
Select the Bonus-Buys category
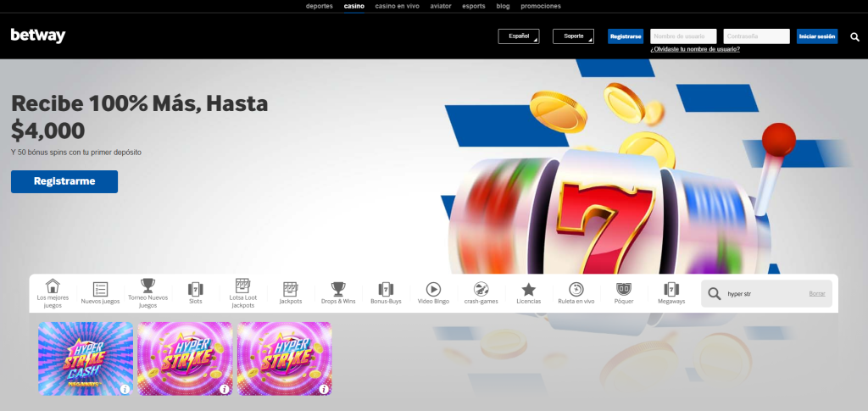[x=386, y=293]
